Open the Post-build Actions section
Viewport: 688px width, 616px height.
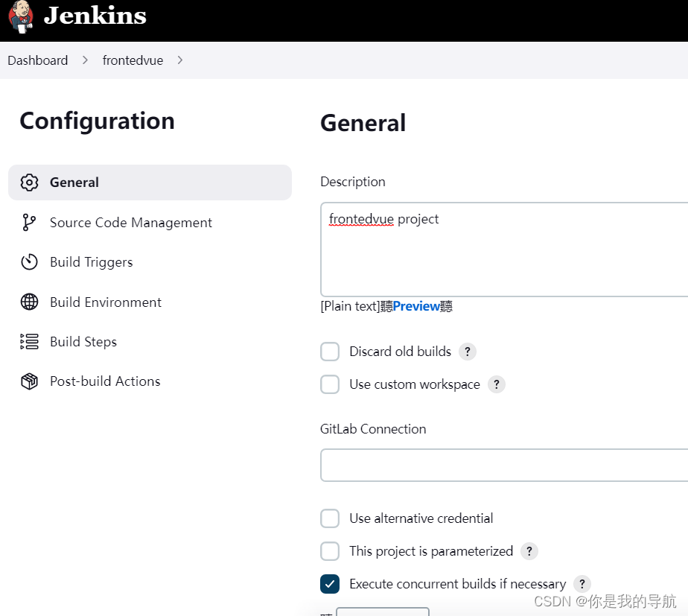pos(105,381)
